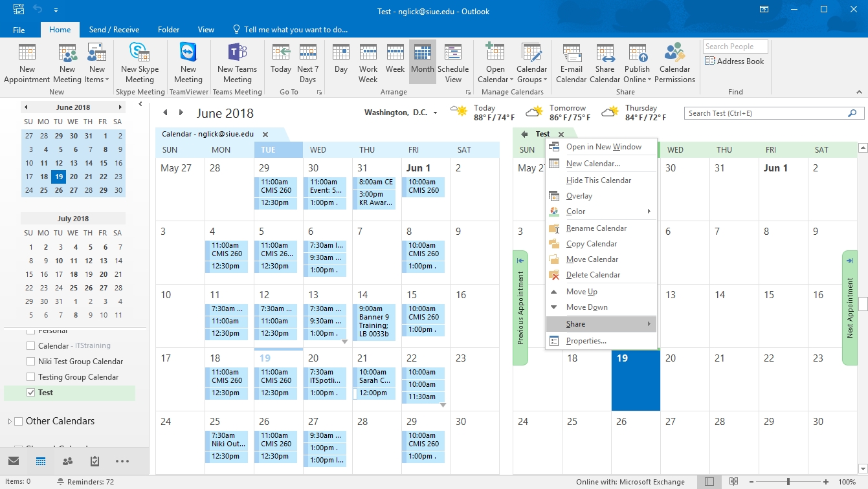Image resolution: width=868 pixels, height=489 pixels.
Task: Open the People view in navigation bar
Action: point(67,461)
